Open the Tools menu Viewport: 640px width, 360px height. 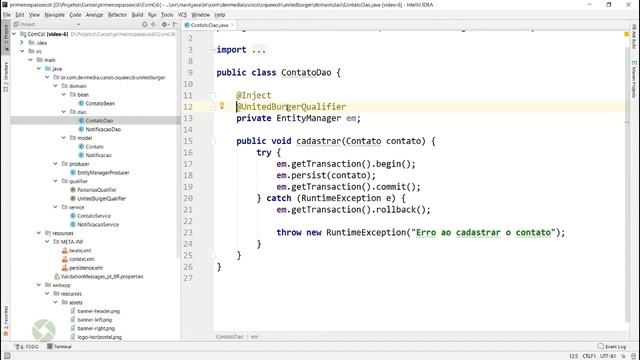167,15
